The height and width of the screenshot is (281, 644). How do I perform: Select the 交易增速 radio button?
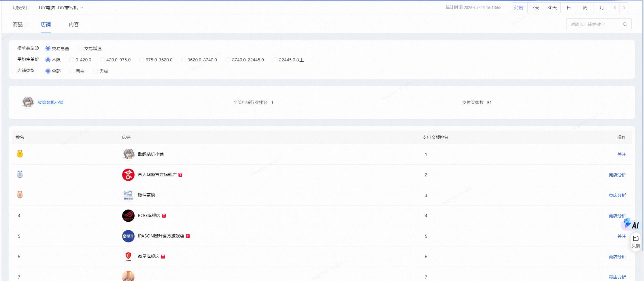click(80, 48)
